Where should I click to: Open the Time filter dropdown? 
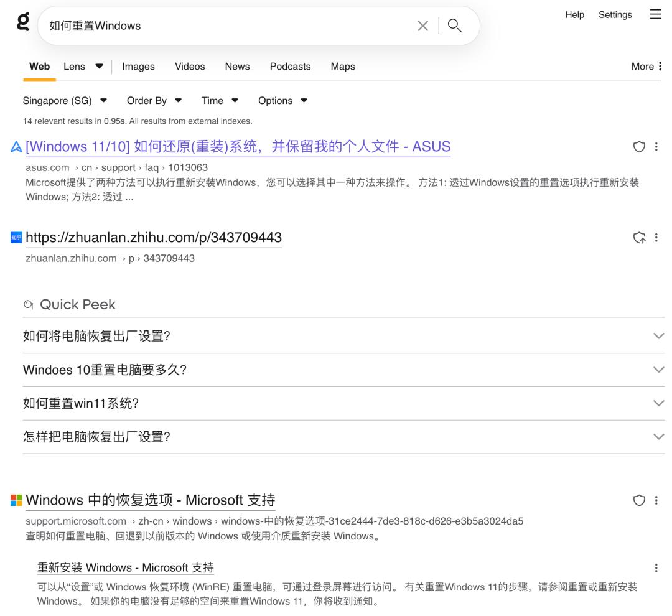(220, 101)
